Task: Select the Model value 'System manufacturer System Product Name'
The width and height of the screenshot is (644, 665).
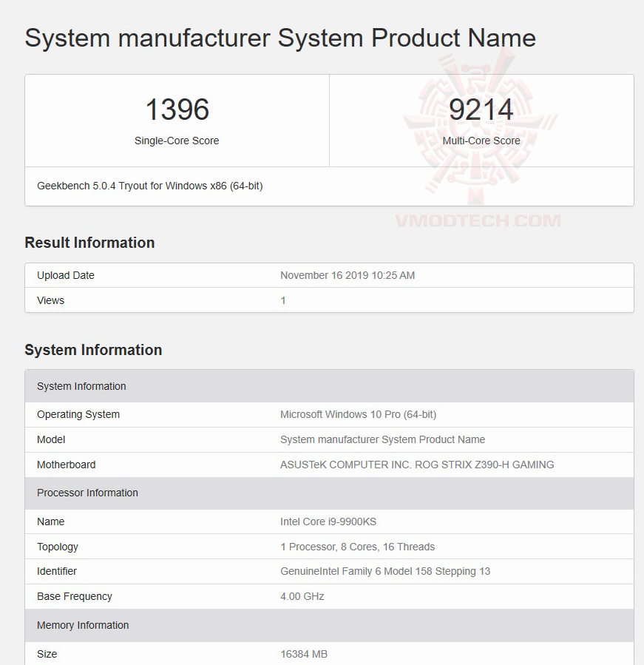Action: [x=382, y=439]
